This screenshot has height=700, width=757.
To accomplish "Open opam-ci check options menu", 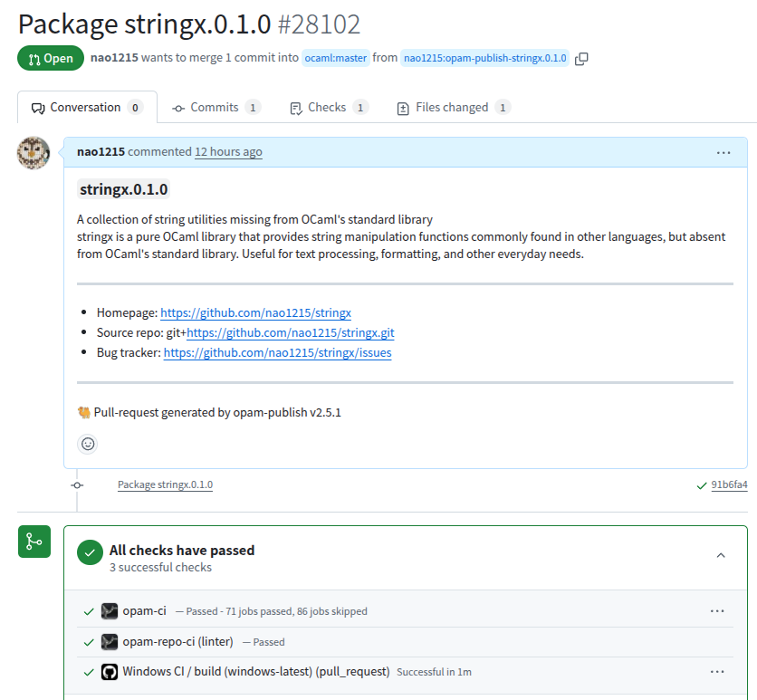I will point(717,611).
